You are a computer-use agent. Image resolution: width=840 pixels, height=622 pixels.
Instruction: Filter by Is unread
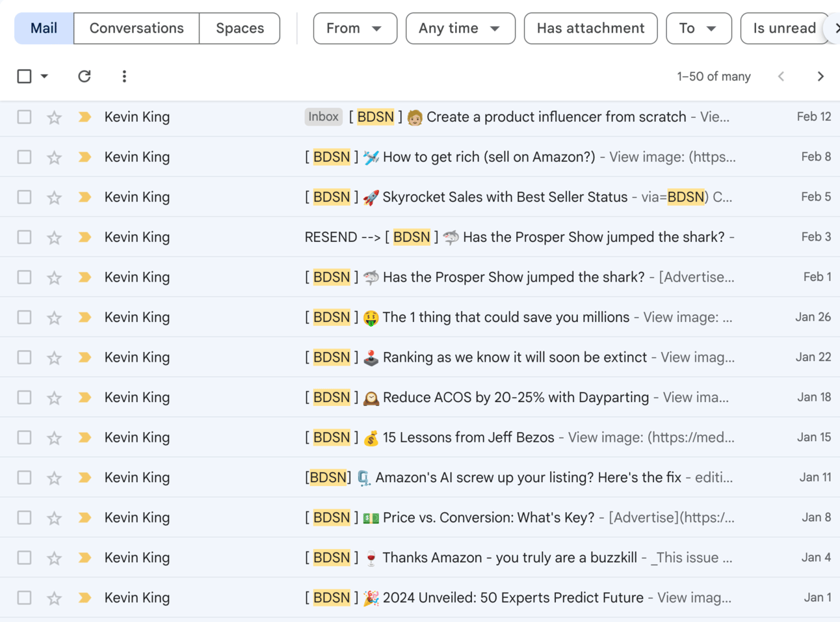(x=784, y=29)
